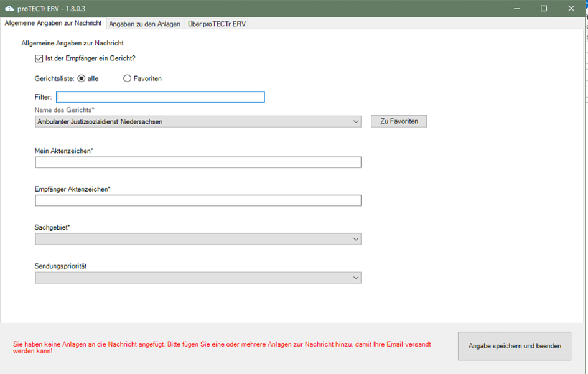Switch to the Allgemeine Angaben zur Nachricht tab
The height and width of the screenshot is (374, 588).
click(x=53, y=23)
